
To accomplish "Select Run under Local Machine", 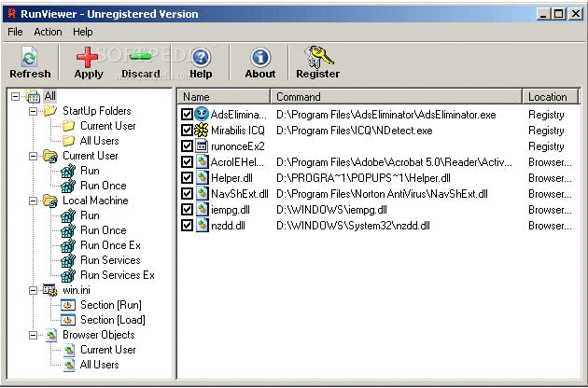I will tap(90, 215).
